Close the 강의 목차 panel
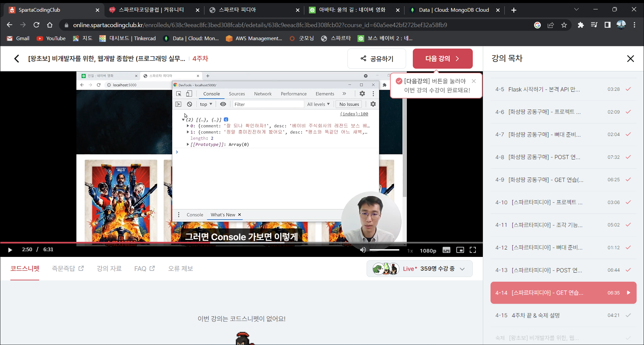644x345 pixels. click(x=630, y=59)
